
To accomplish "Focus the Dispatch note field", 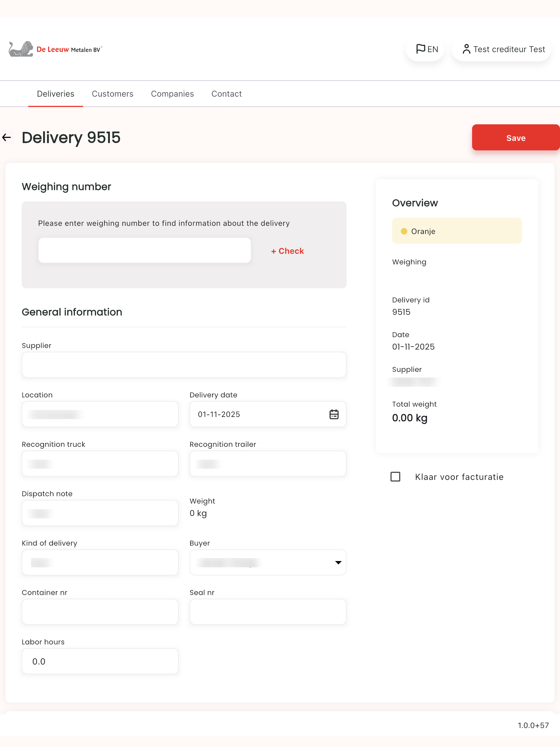I will (100, 513).
